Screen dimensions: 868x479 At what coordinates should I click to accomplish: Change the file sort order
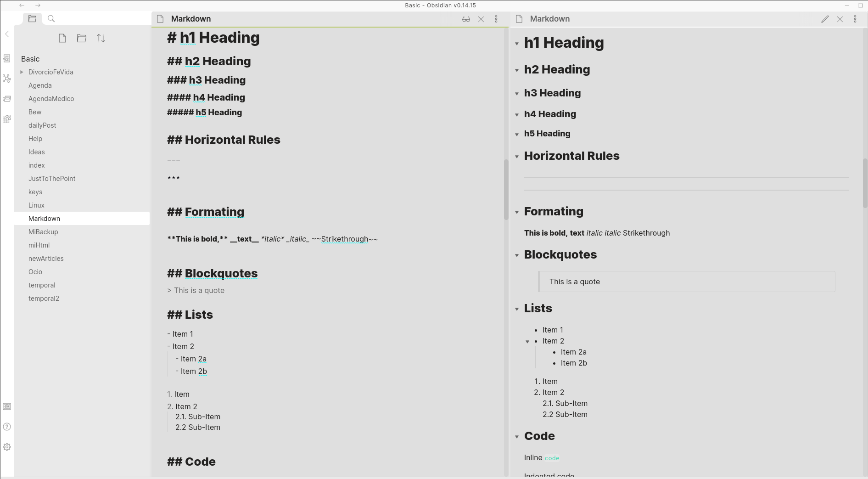tap(101, 39)
